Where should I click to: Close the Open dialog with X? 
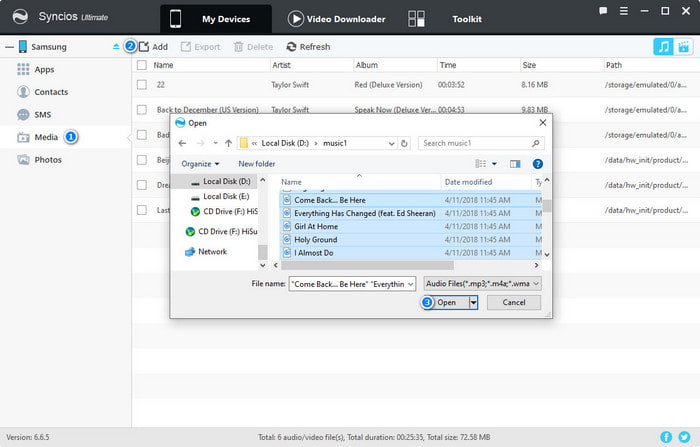click(542, 122)
